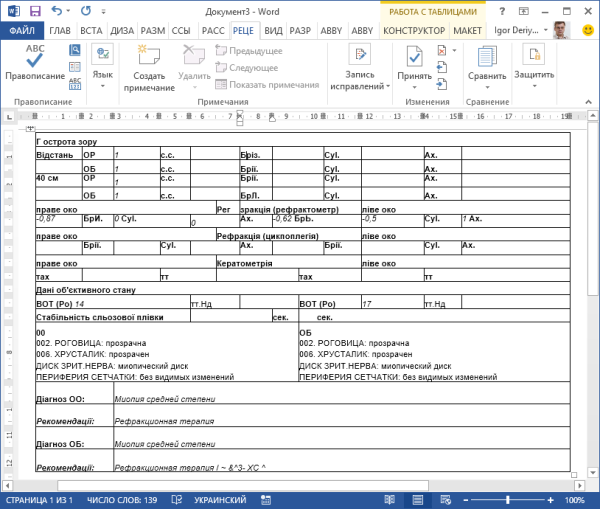The image size is (600, 509).
Task: Click the 'Дані об'єктивного стану' row
Action: click(303, 289)
